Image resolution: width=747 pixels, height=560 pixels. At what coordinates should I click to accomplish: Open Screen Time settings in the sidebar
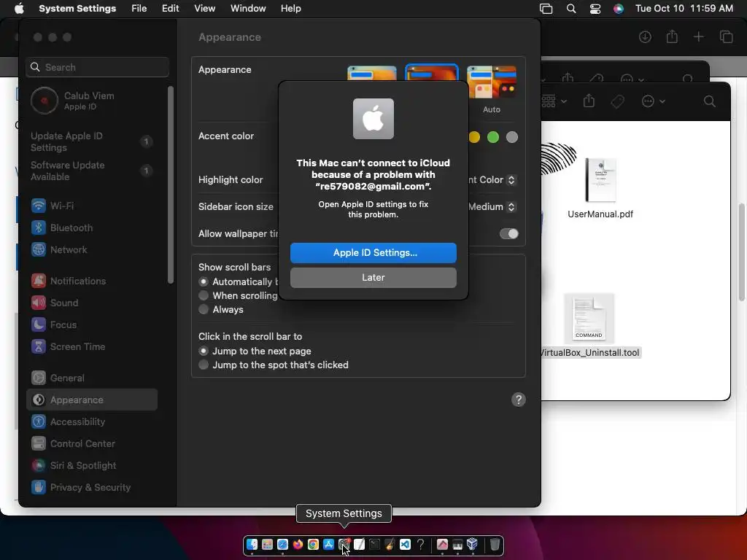[91, 346]
